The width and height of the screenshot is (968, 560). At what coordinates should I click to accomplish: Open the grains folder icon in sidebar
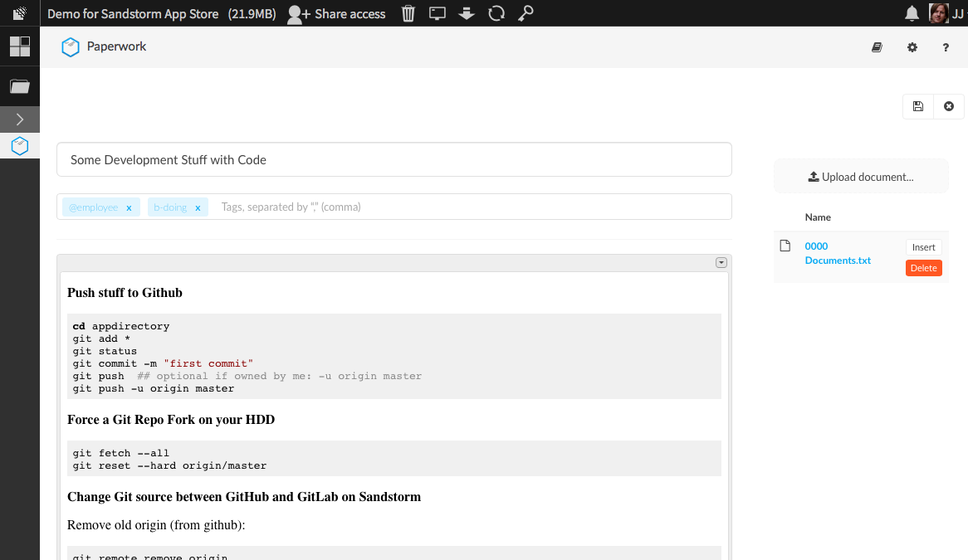point(20,86)
